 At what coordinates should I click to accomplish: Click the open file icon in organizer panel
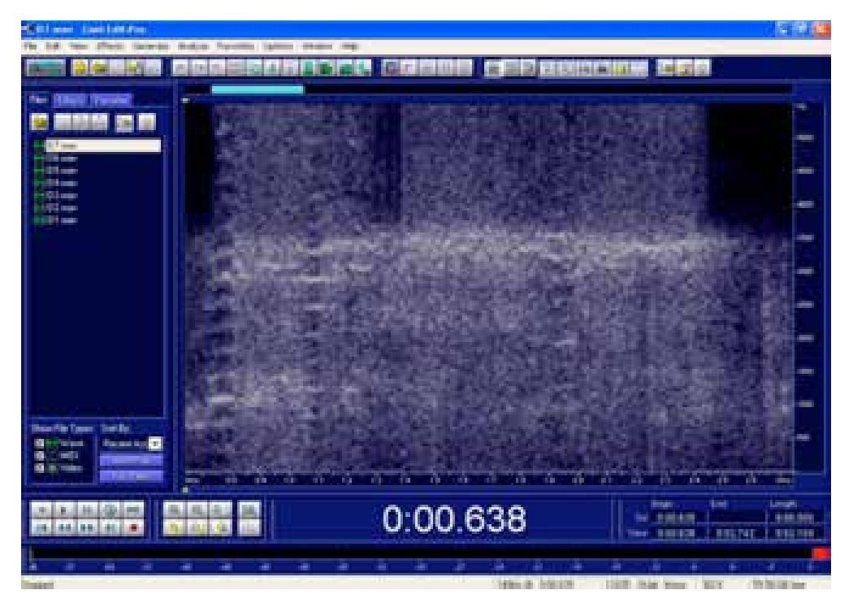tap(41, 122)
